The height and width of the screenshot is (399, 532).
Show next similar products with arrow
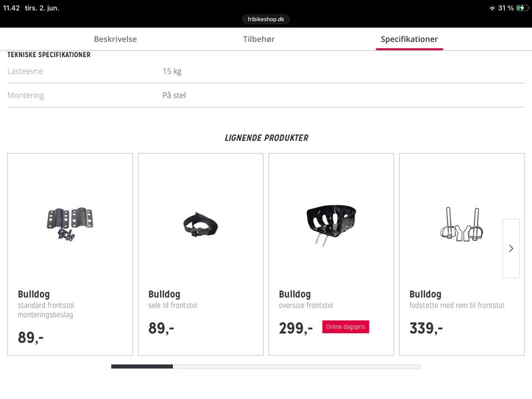(x=511, y=248)
